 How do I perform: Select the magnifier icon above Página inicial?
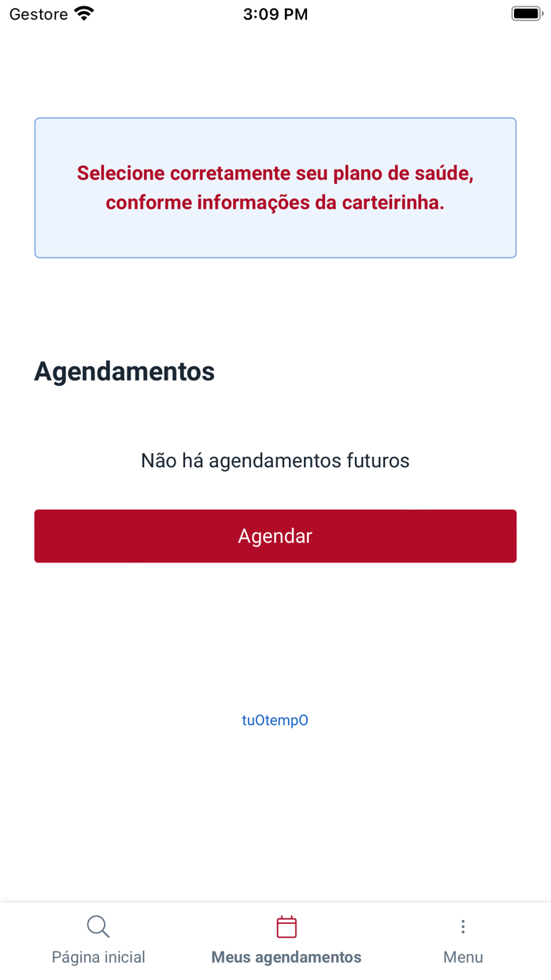pos(98,926)
